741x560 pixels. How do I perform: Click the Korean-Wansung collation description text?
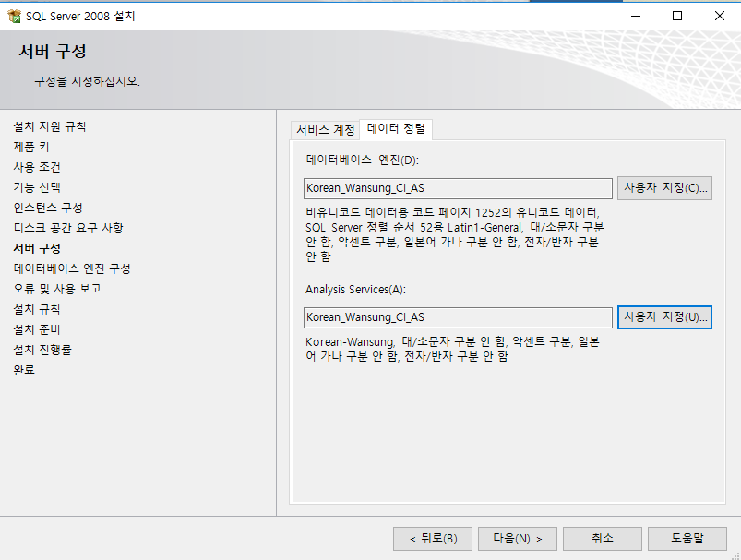click(x=452, y=349)
